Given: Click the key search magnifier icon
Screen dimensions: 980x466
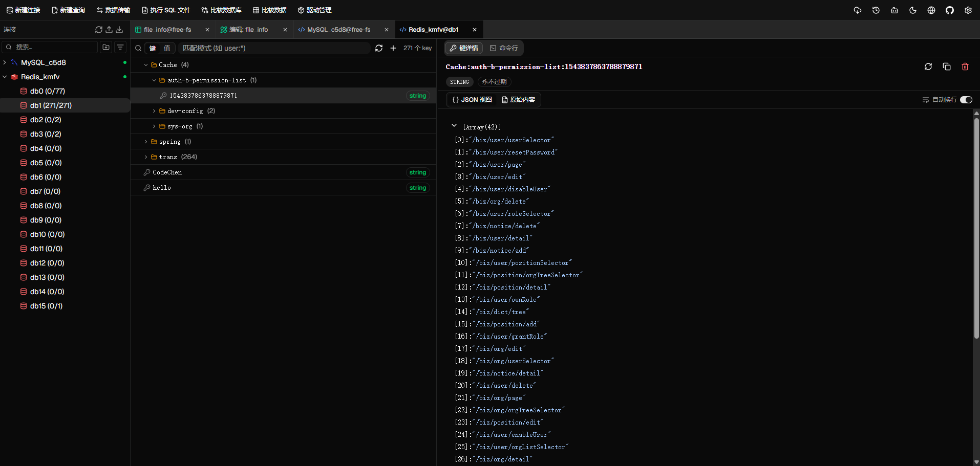Looking at the screenshot, I should 138,48.
